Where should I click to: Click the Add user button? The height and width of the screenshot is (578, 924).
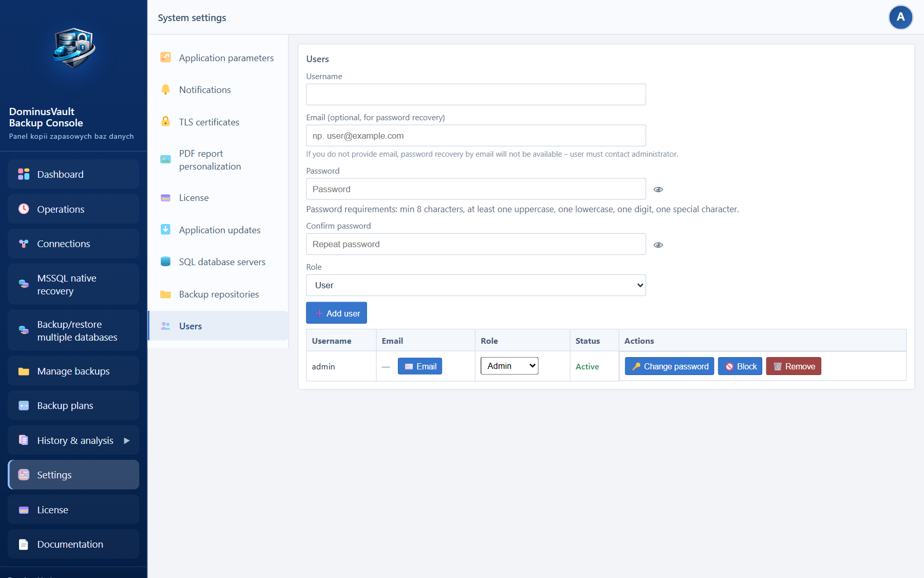[336, 313]
